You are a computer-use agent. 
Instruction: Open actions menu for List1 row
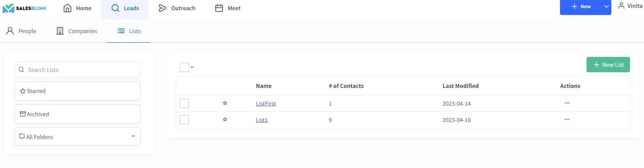[567, 119]
